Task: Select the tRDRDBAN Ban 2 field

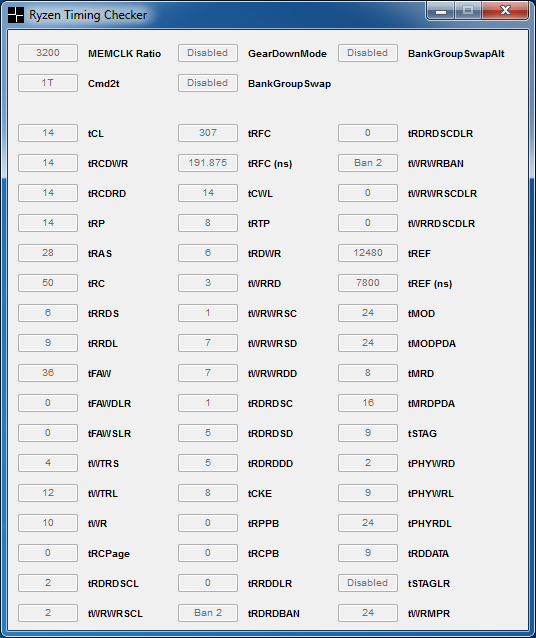Action: (x=208, y=613)
